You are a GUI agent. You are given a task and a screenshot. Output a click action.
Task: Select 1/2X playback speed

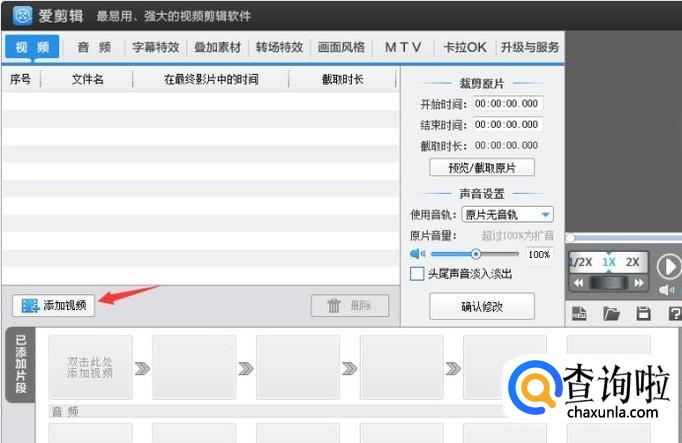click(581, 262)
